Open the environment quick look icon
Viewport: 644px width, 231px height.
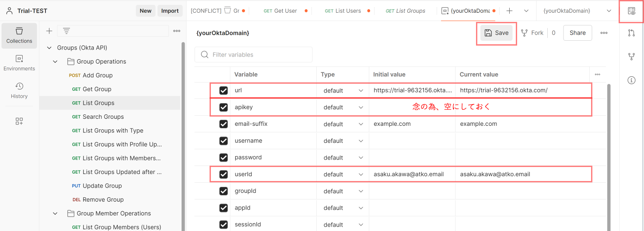pyautogui.click(x=631, y=11)
